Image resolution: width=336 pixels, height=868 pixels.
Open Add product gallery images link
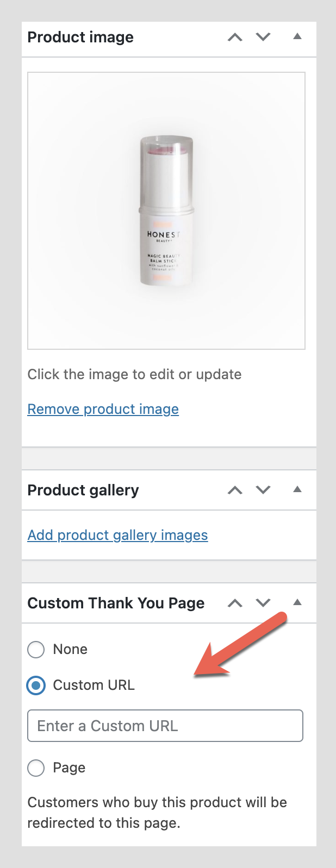pyautogui.click(x=117, y=535)
